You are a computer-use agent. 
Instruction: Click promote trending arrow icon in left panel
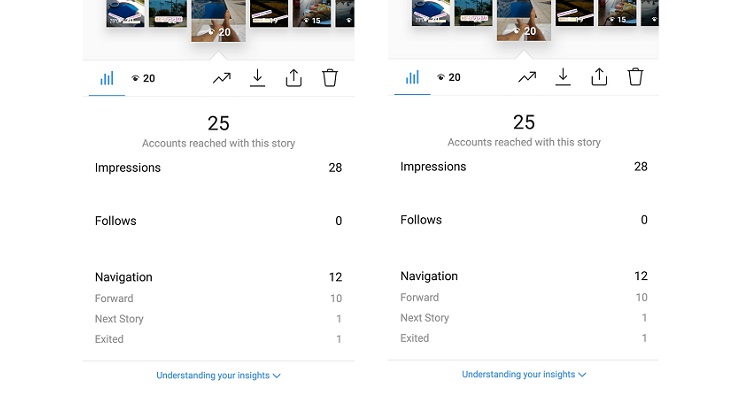click(x=222, y=77)
